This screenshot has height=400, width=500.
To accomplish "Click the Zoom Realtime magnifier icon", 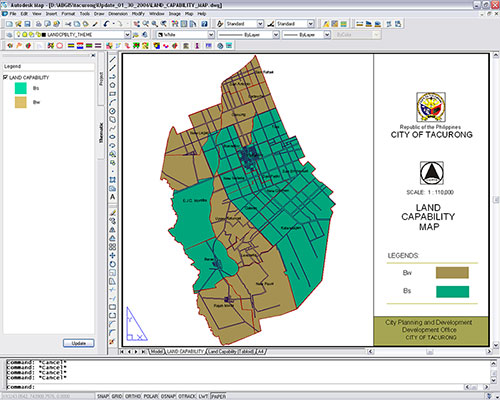I will 146,24.
